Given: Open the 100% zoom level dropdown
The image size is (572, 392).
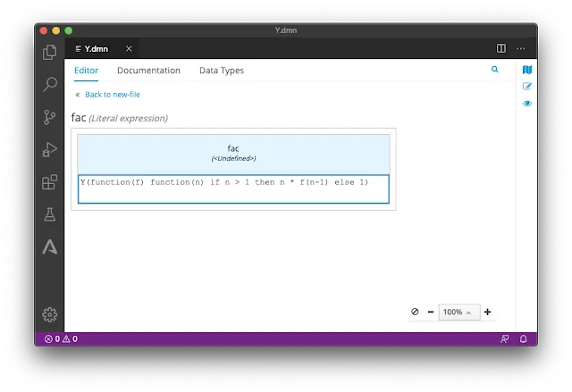Looking at the screenshot, I should coord(458,312).
